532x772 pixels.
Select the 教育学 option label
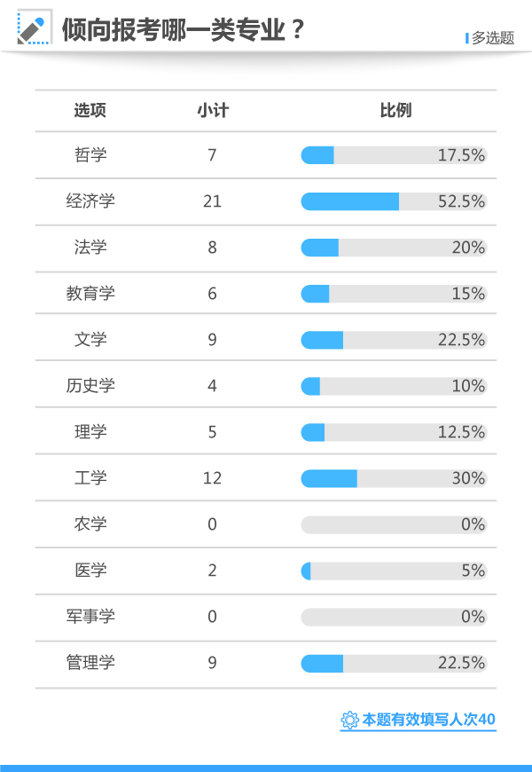point(90,294)
